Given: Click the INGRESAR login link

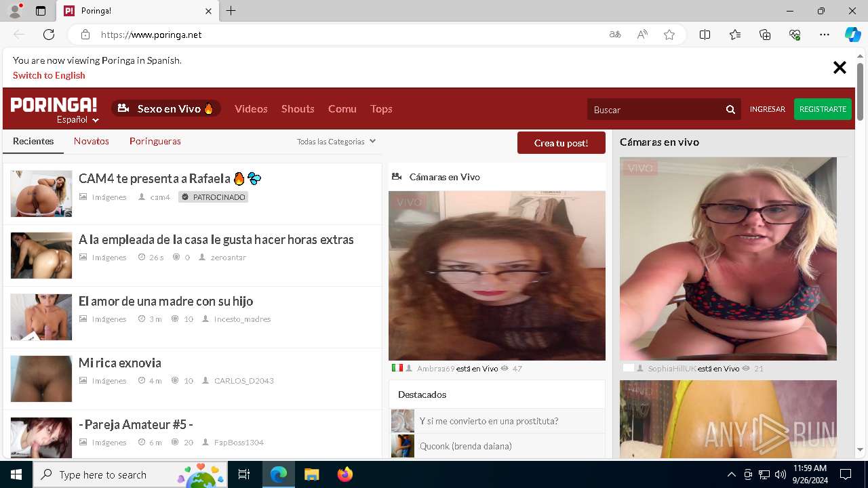Looking at the screenshot, I should [767, 109].
